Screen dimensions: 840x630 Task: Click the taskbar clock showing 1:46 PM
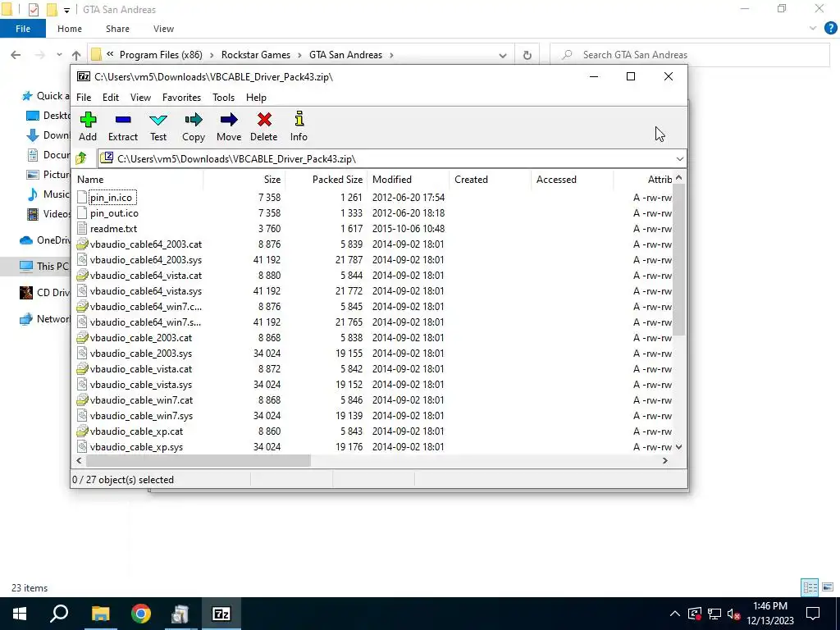point(769,614)
